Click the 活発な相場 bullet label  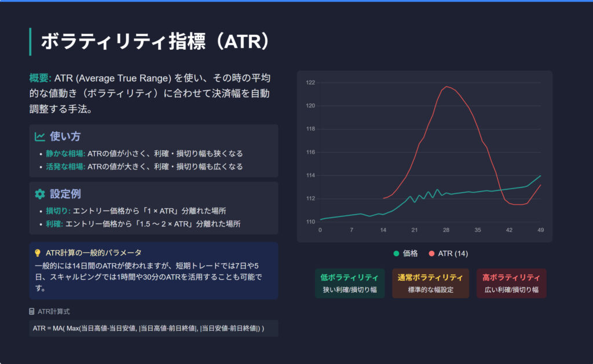click(x=65, y=167)
